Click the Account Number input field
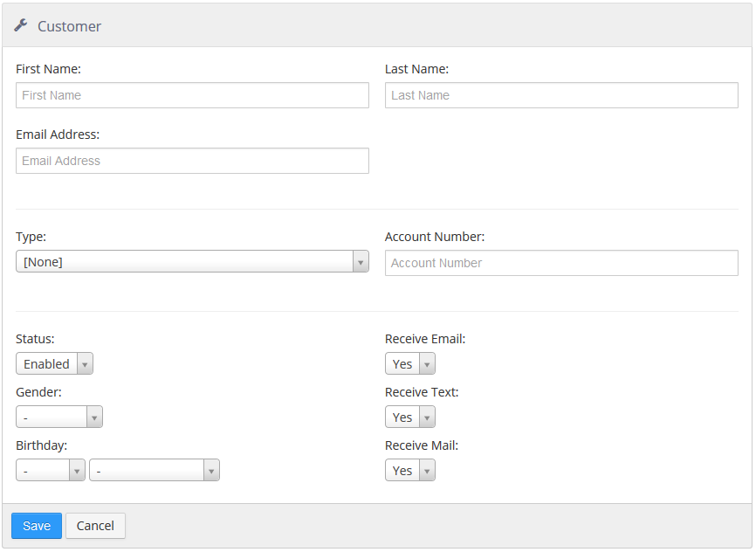 [x=561, y=263]
